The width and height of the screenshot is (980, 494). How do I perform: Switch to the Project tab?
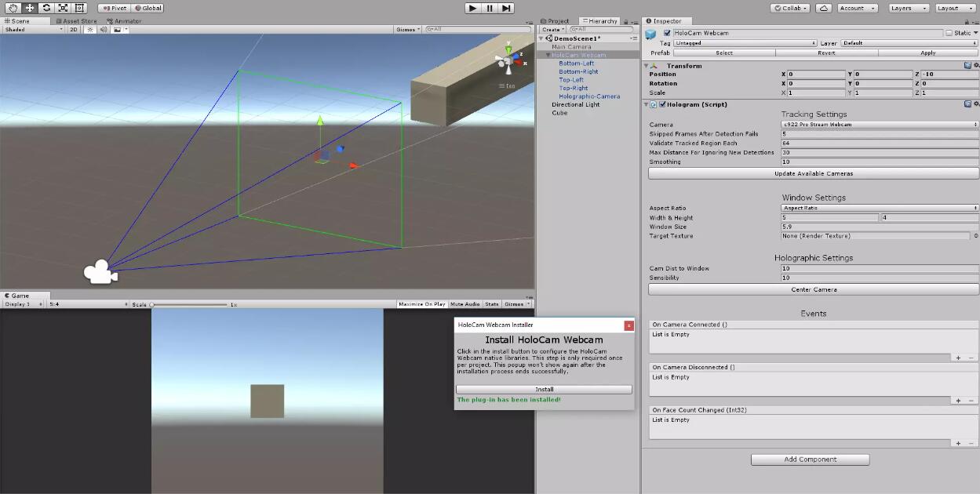(556, 21)
